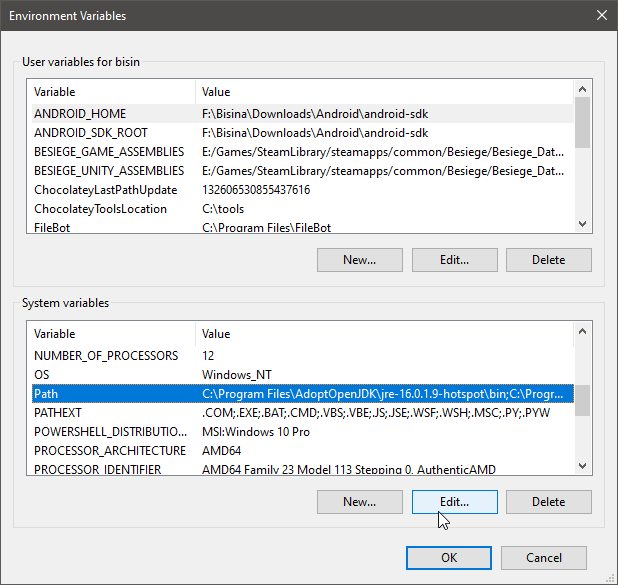Close the Environment Variables dialog
Screen dimensions: 618x585
(x=601, y=15)
